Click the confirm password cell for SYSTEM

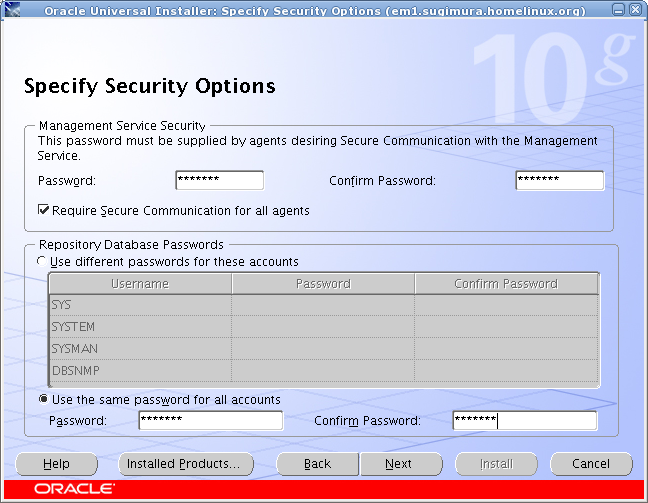pyautogui.click(x=506, y=327)
